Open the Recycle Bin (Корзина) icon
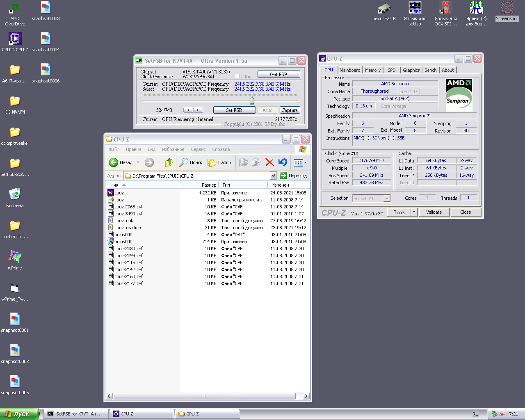This screenshot has height=420, width=525. pyautogui.click(x=15, y=198)
